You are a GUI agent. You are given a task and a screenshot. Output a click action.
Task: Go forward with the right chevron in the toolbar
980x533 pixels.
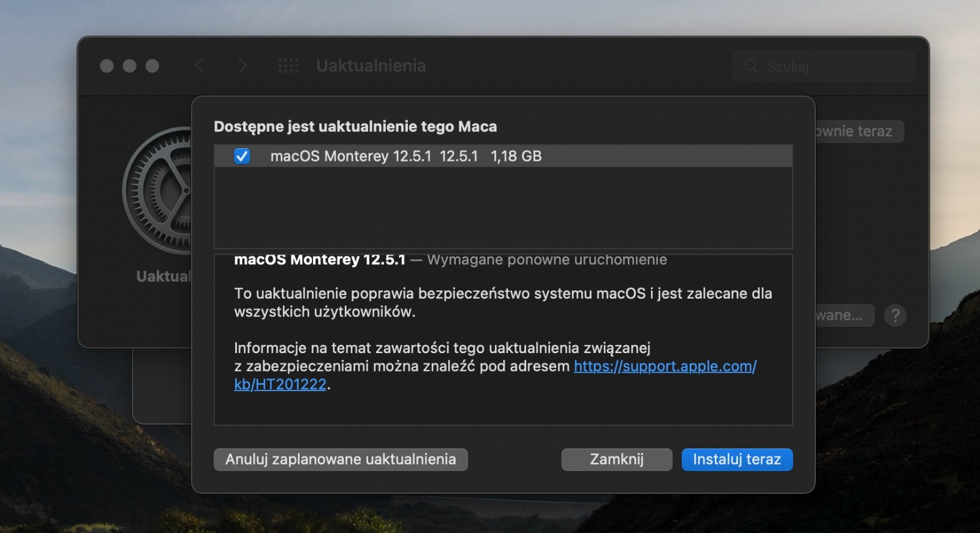(x=243, y=65)
